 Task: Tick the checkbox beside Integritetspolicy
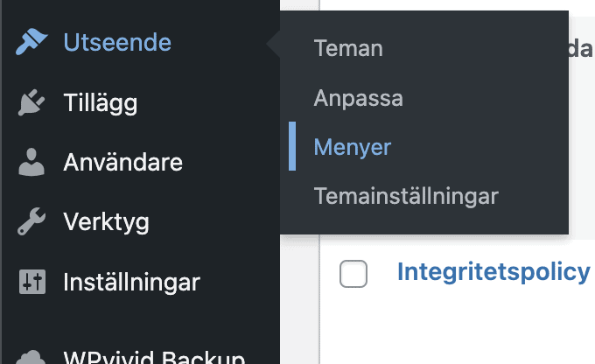[x=353, y=274]
